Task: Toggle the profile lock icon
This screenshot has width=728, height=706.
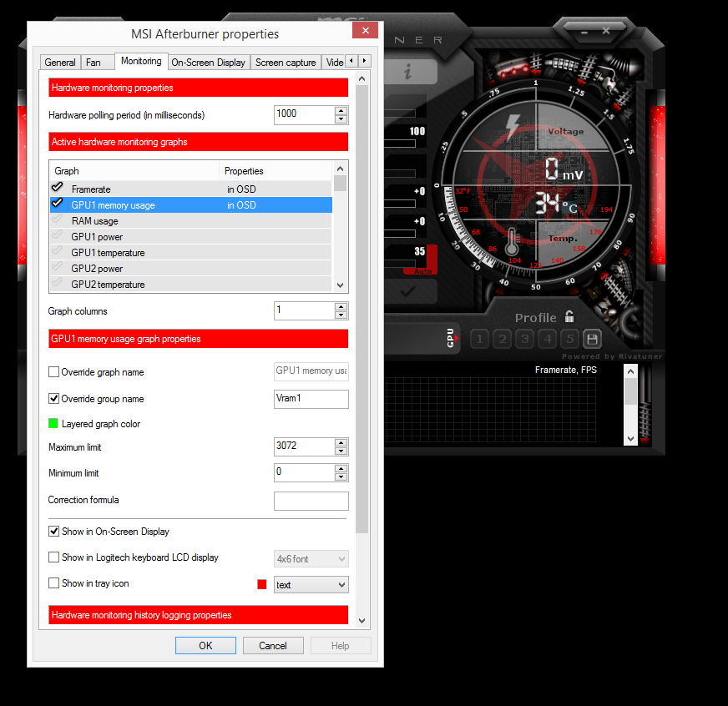Action: coord(569,316)
